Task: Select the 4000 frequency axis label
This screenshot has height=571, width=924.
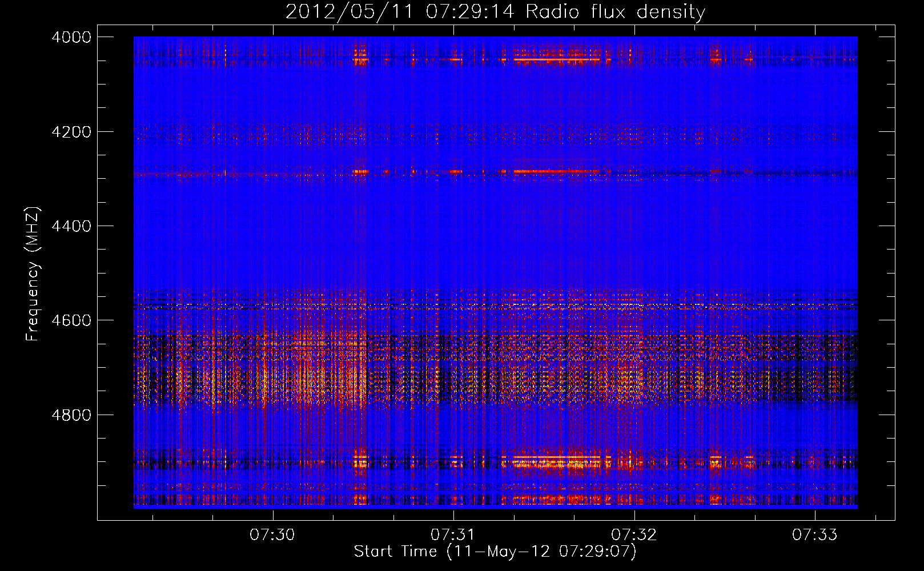Action: click(x=71, y=37)
